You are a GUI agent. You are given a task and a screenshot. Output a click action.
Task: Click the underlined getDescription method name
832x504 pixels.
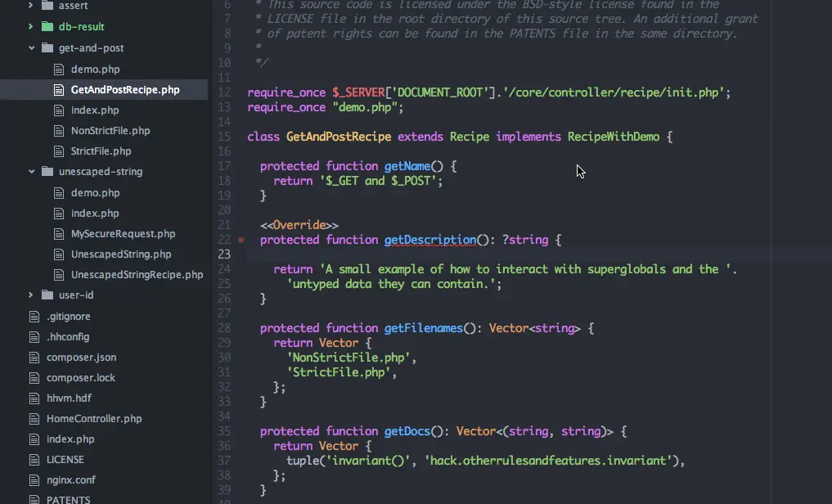[429, 240]
